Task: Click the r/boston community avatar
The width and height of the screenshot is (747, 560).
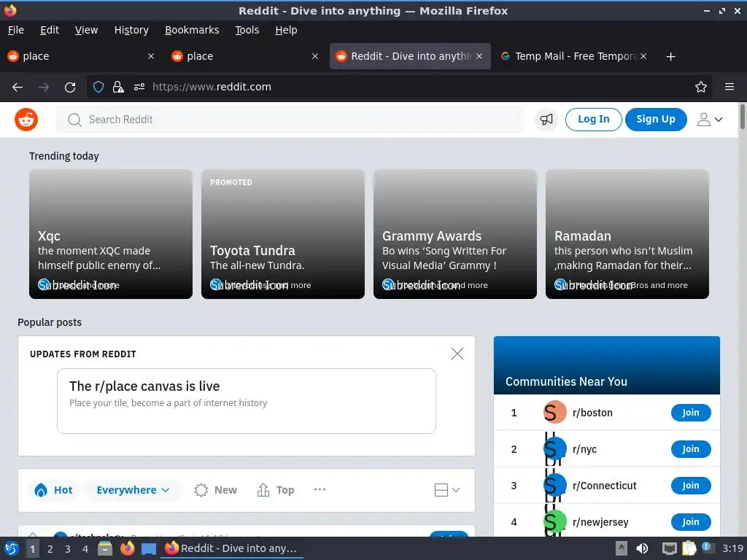Action: coord(555,413)
